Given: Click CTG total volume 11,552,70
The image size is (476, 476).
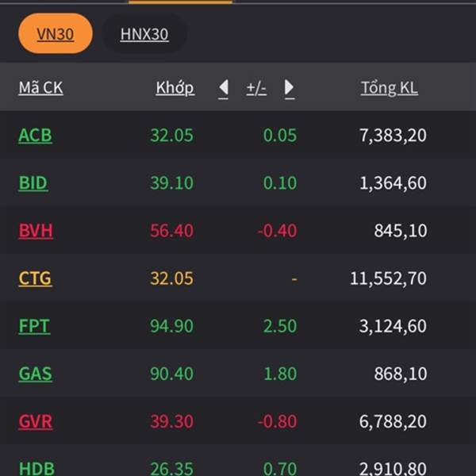Looking at the screenshot, I should (388, 278).
